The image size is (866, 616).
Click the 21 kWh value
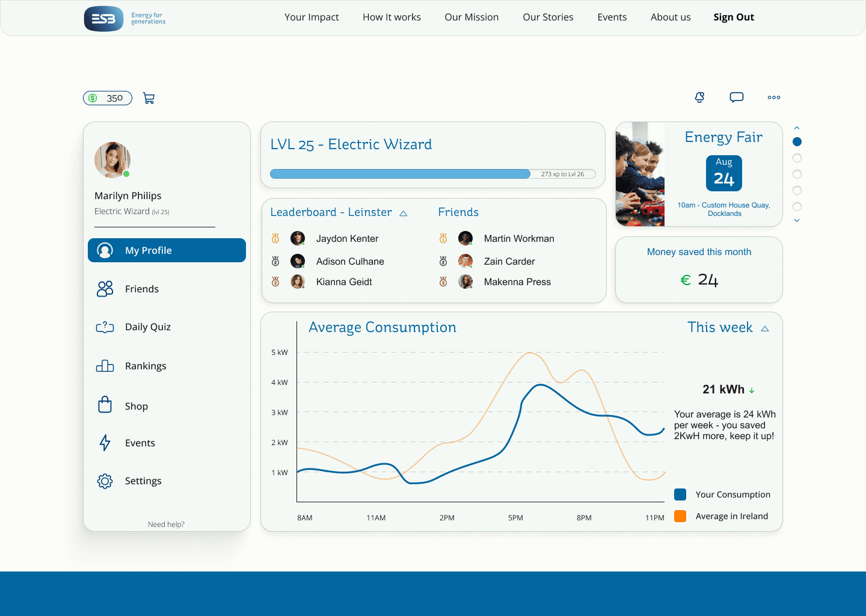click(723, 389)
